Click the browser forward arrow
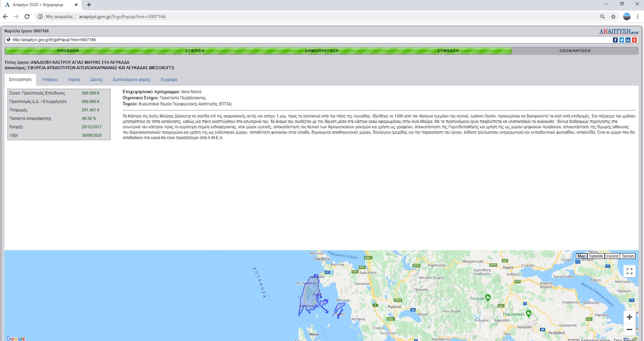644x341 pixels. click(16, 17)
